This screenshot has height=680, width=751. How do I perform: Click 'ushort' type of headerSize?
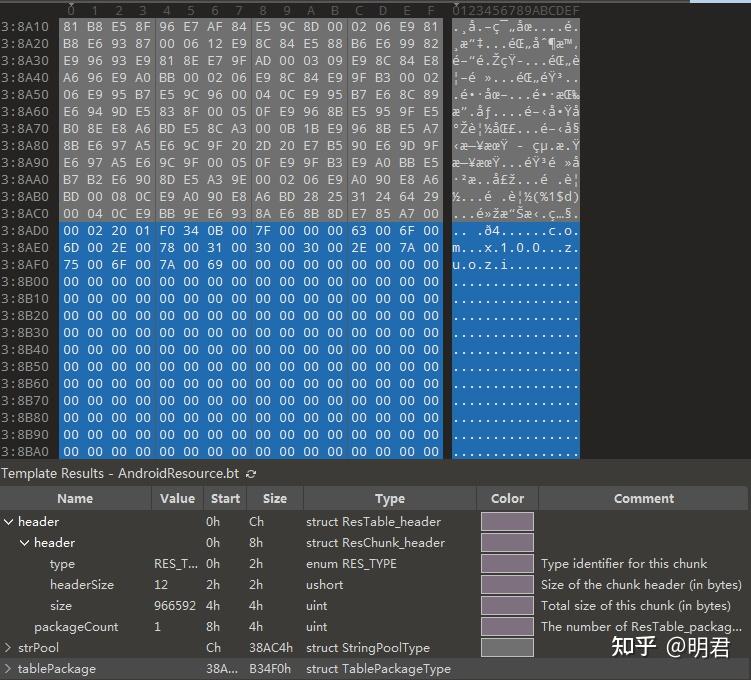(324, 585)
